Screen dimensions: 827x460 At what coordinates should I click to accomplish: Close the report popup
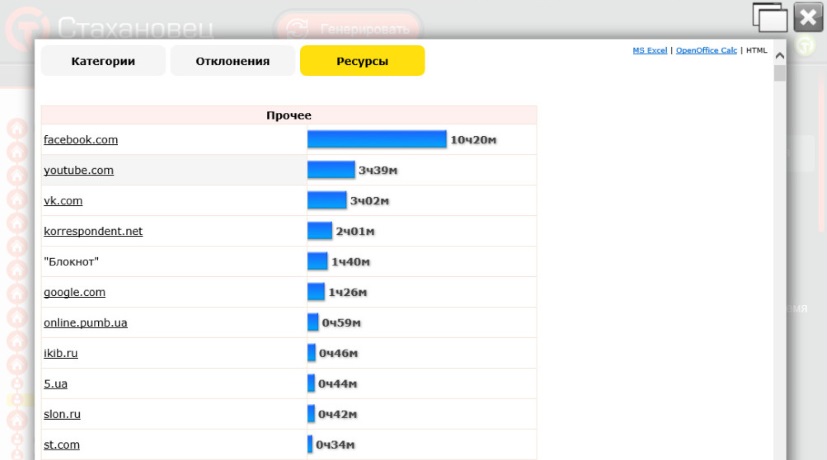(808, 17)
